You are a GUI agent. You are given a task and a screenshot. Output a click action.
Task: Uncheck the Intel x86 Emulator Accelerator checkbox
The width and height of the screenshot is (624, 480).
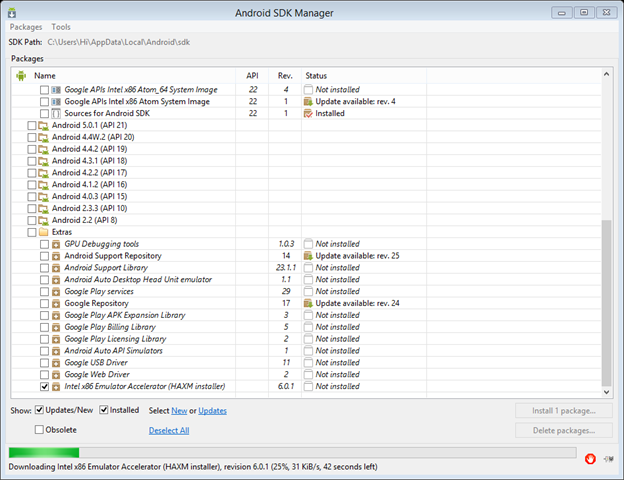pos(43,386)
